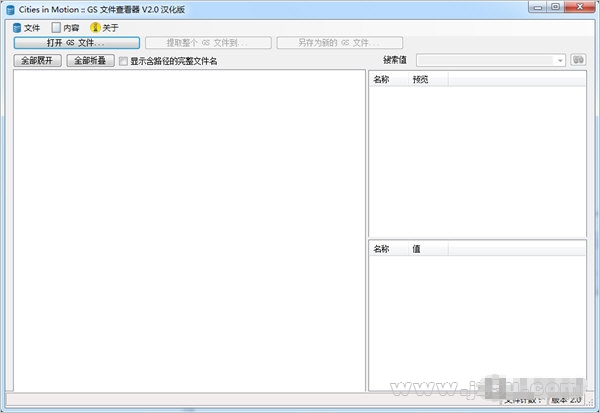Click the 另存为新的 GS 文件 button

(x=340, y=43)
